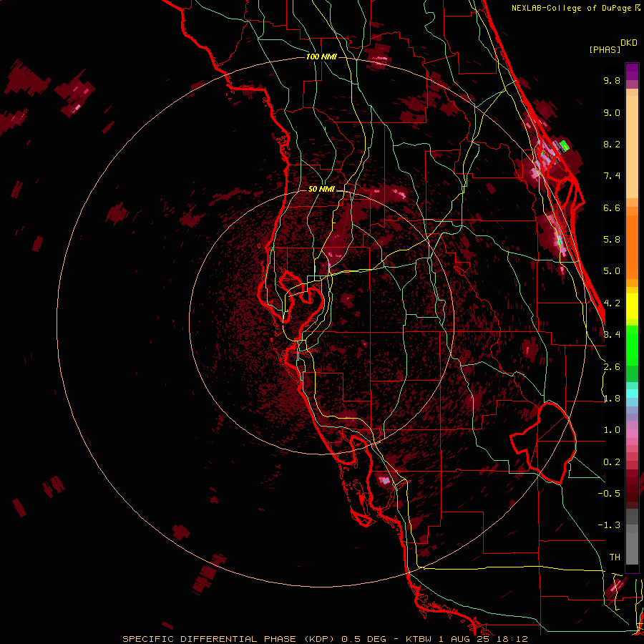Select the 9.0 scale value
644x644 pixels.
pyautogui.click(x=612, y=112)
